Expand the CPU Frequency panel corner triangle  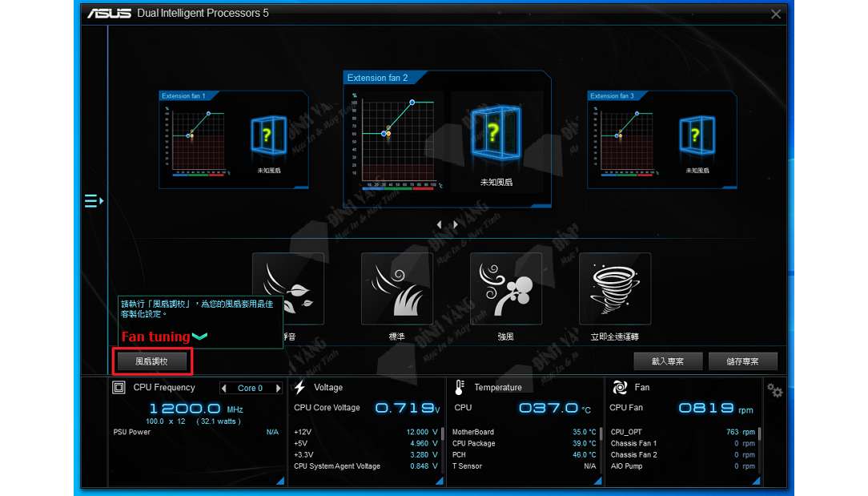(x=281, y=481)
